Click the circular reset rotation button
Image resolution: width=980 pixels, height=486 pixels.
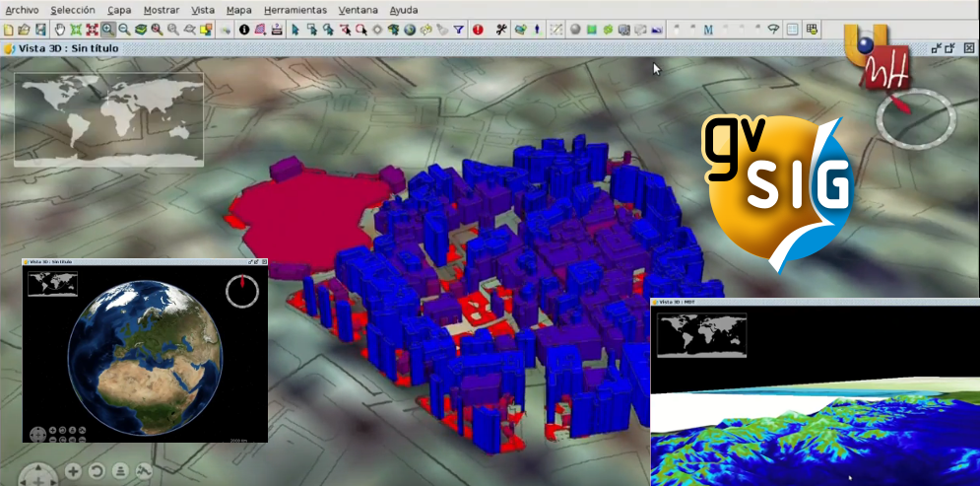[x=97, y=471]
